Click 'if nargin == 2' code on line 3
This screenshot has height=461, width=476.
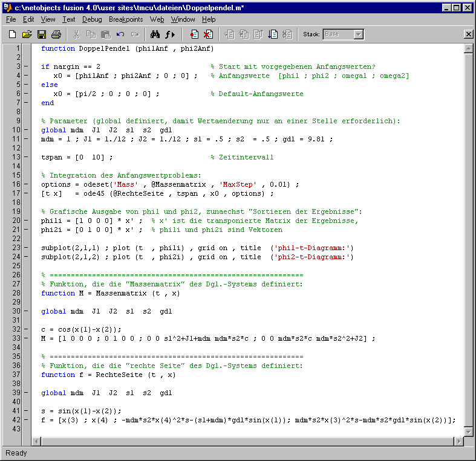point(71,66)
